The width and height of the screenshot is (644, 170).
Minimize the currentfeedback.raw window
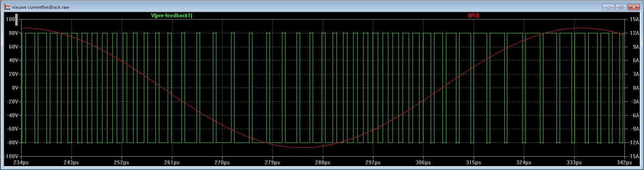(608, 7)
